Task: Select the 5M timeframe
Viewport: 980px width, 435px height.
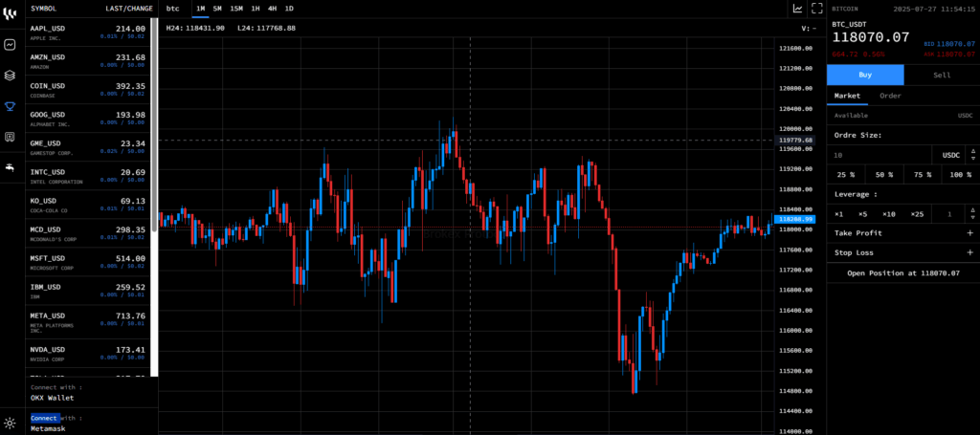Action: pos(217,9)
